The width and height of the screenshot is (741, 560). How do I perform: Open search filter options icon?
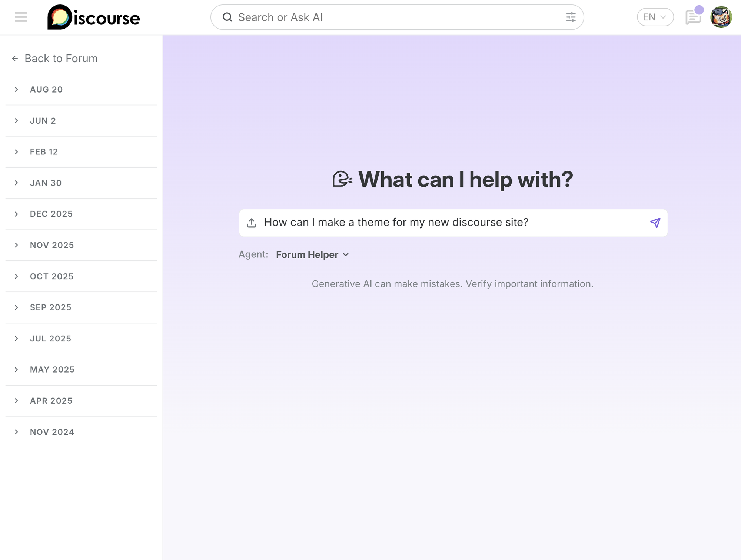[571, 17]
